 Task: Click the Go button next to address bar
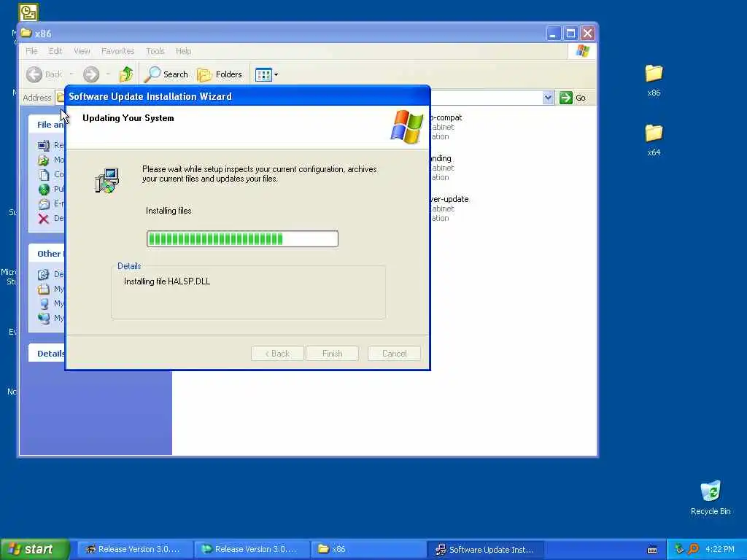(x=573, y=98)
